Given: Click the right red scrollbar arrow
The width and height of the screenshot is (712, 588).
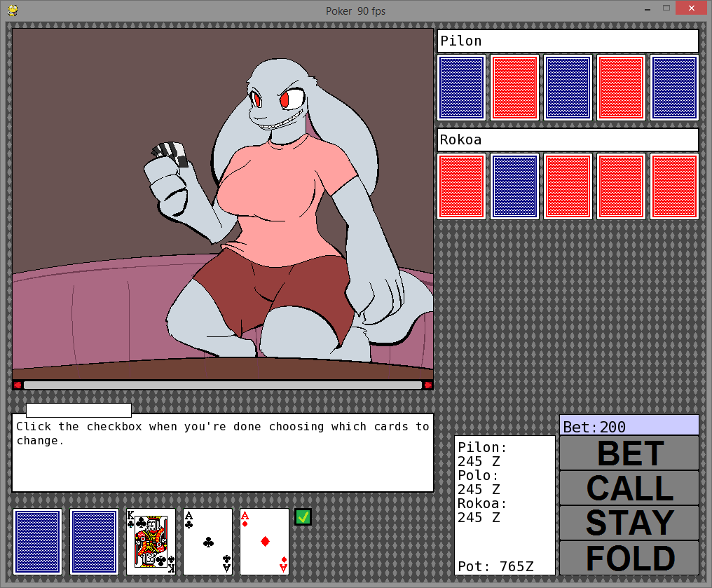Looking at the screenshot, I should pos(427,385).
